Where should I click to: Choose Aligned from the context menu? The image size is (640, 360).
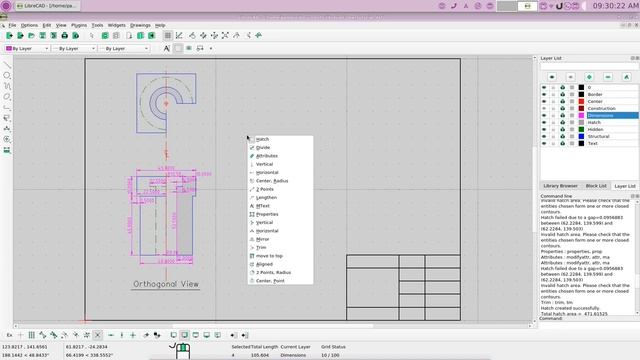(x=280, y=264)
